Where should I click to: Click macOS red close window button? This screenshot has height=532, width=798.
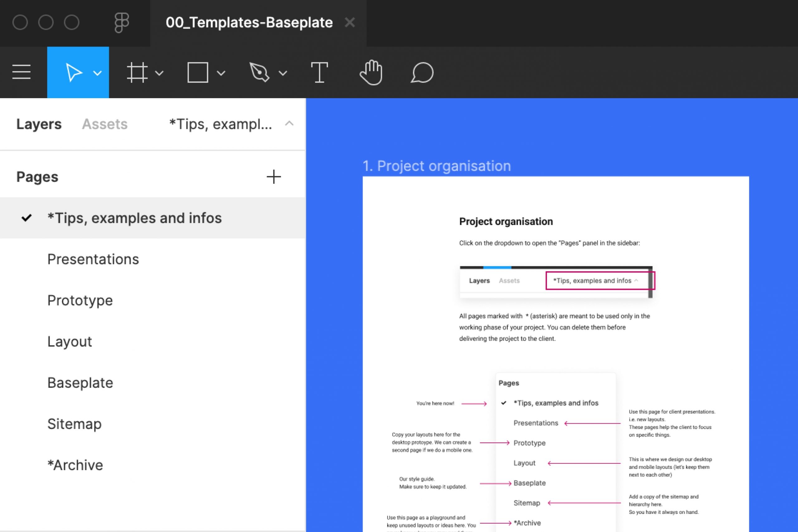coord(20,23)
